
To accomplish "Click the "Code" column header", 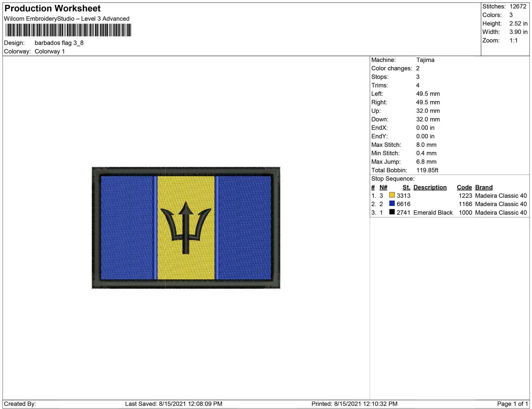I will tap(464, 187).
